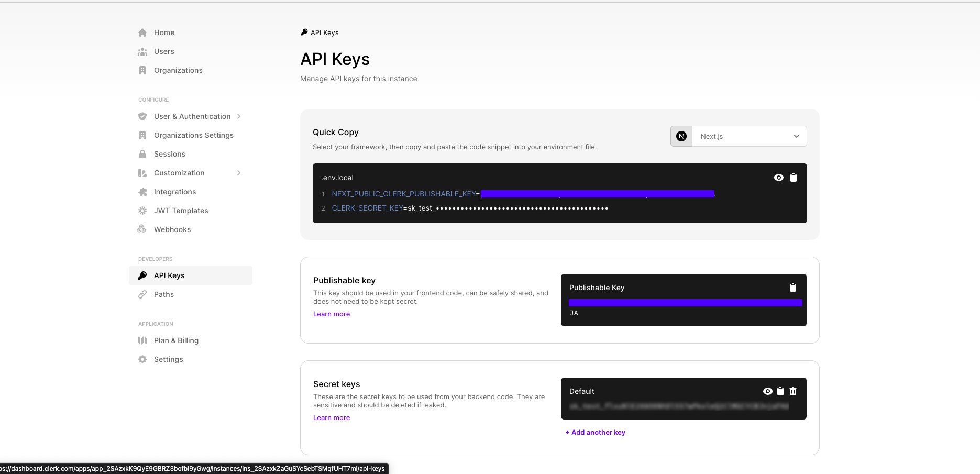Open Plan & Billing

click(x=176, y=340)
